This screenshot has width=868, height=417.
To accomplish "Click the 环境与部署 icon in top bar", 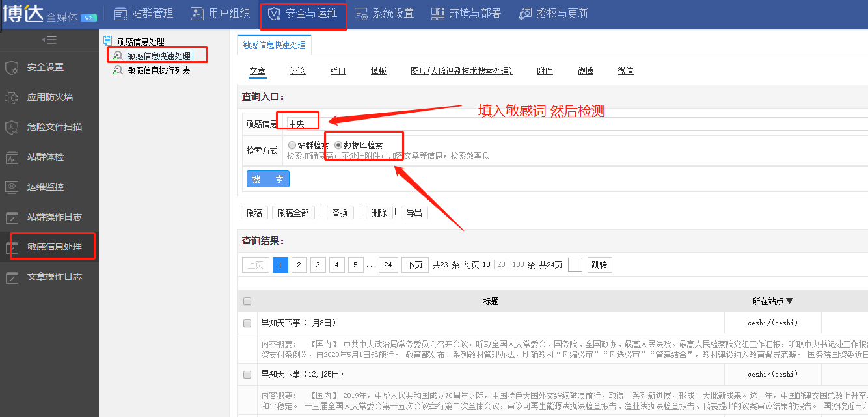I will tap(438, 14).
